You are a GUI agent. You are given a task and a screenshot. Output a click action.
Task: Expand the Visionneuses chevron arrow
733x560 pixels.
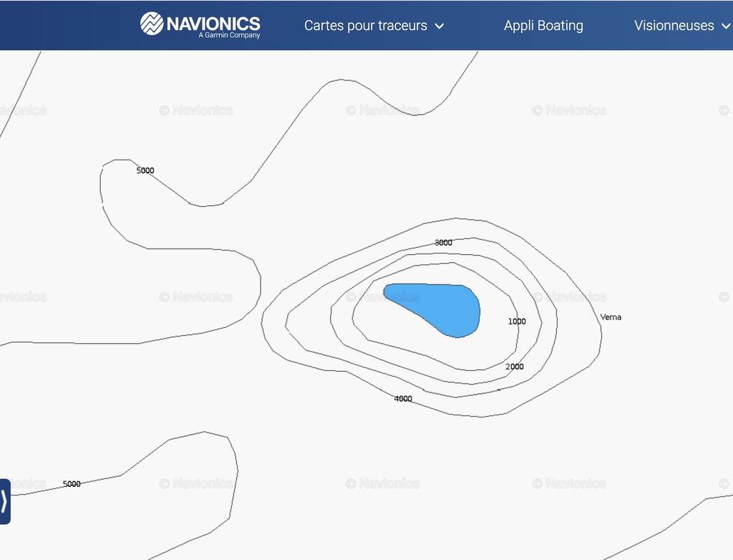[726, 26]
